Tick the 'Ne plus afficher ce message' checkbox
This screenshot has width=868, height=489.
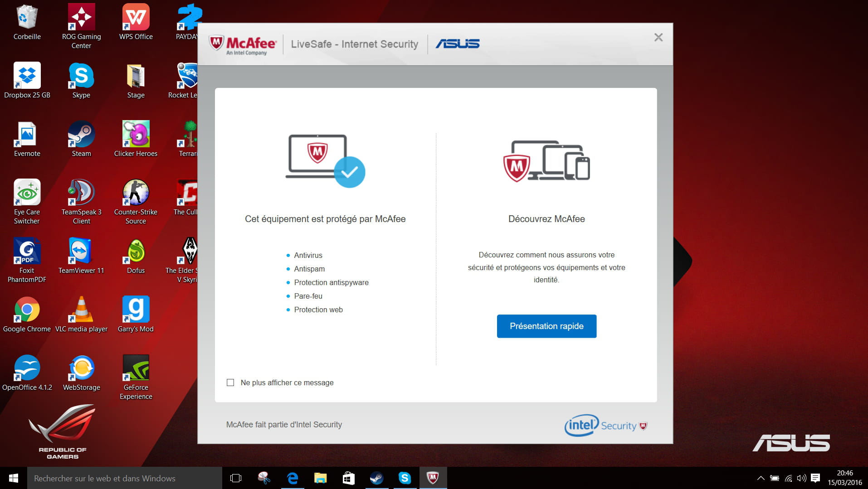pyautogui.click(x=230, y=382)
